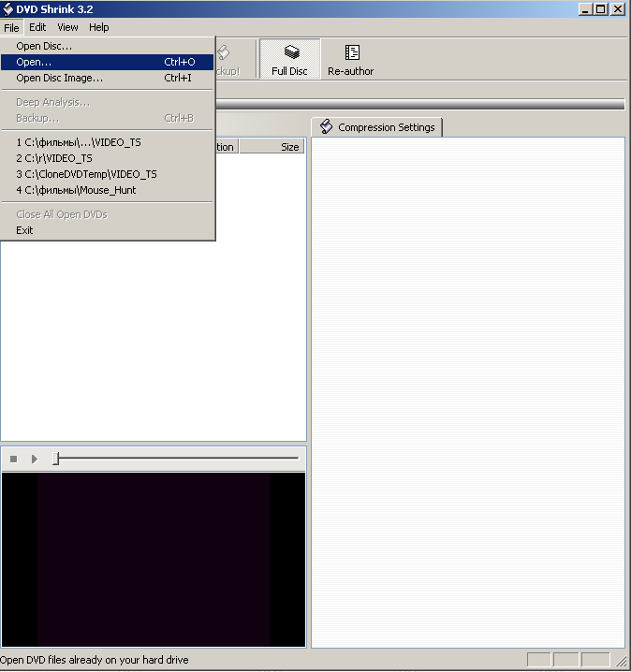Minimize the DVD Shrink window
The image size is (631, 672).
click(585, 9)
